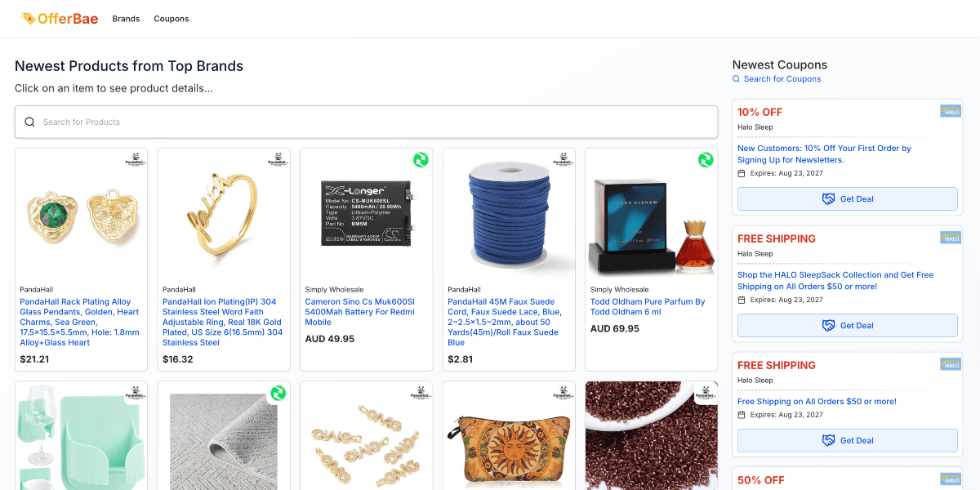Click PandaHall logo on blue suede cord card

click(x=563, y=159)
